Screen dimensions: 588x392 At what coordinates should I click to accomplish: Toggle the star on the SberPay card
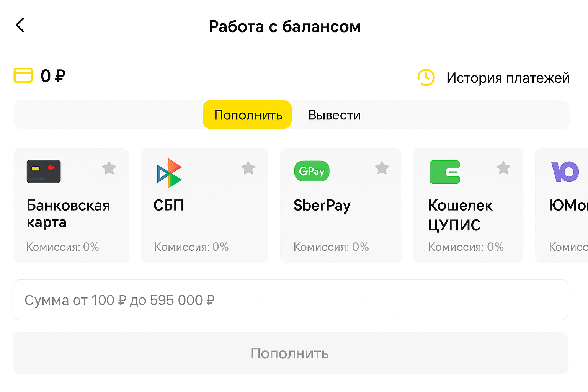click(382, 168)
